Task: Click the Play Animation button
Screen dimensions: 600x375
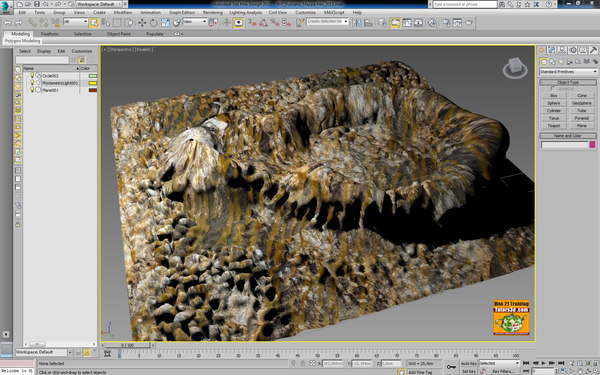Action: coord(543,363)
